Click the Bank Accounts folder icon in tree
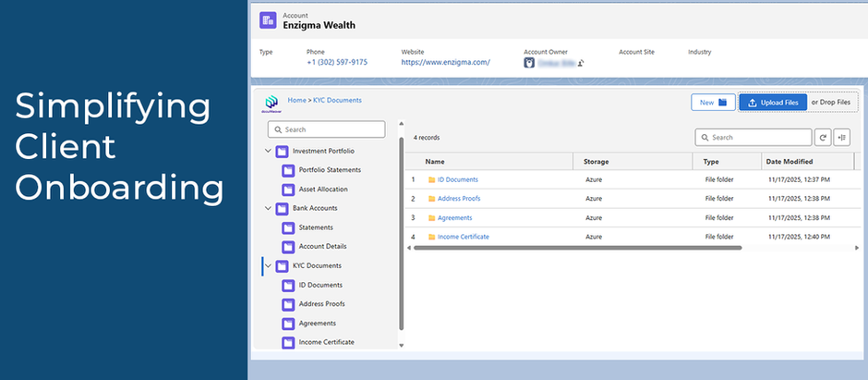868x380 pixels. coord(282,208)
